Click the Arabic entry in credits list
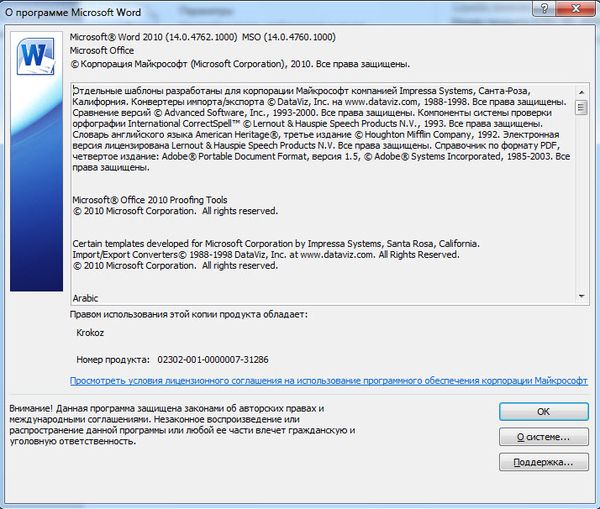 (x=85, y=298)
